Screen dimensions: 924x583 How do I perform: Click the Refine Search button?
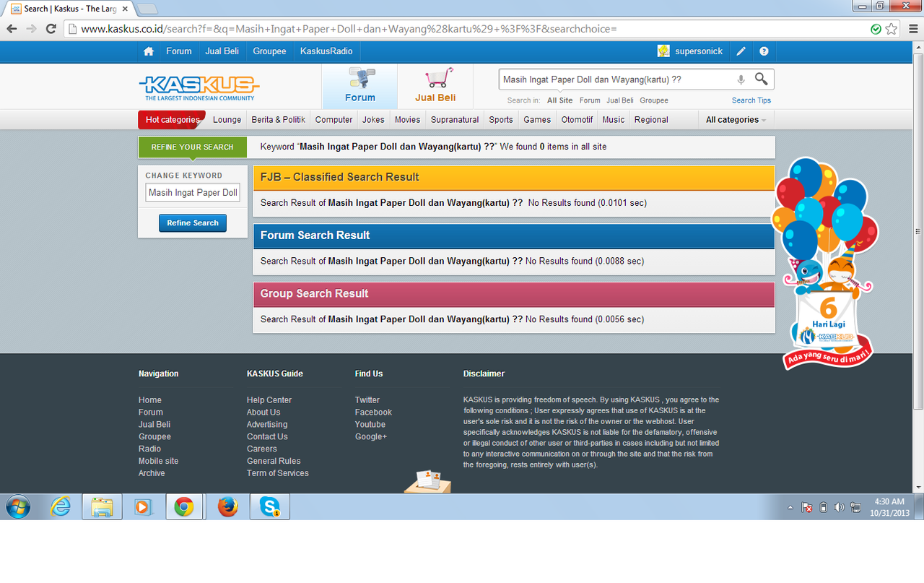[193, 223]
